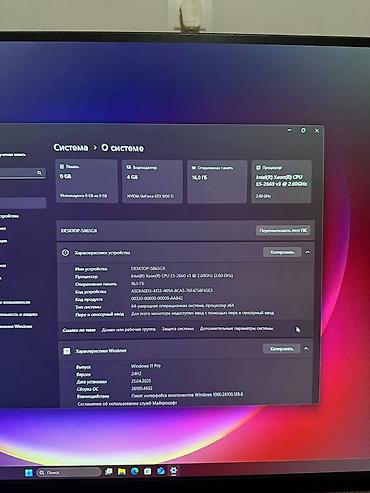Click the info icon beside Характеристики устройства

(65, 253)
